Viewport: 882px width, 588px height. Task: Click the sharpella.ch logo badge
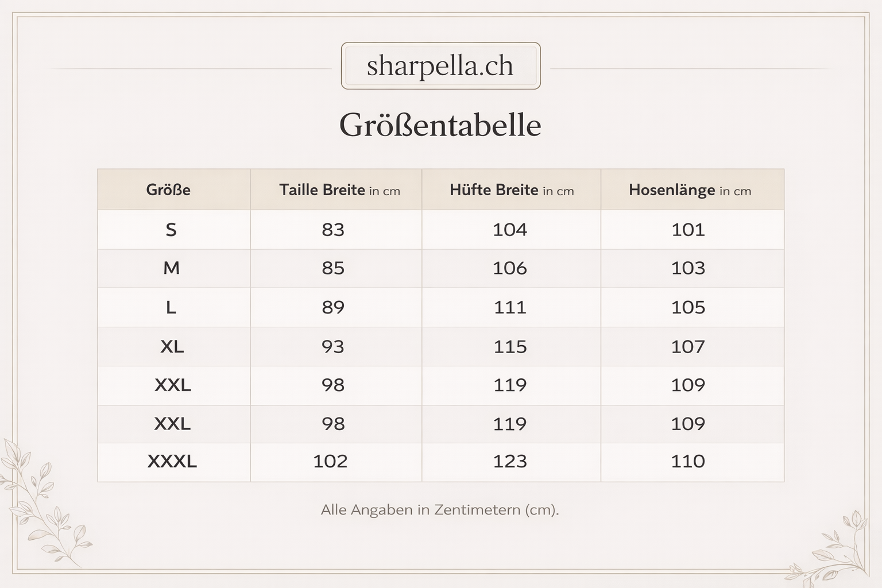pos(440,66)
